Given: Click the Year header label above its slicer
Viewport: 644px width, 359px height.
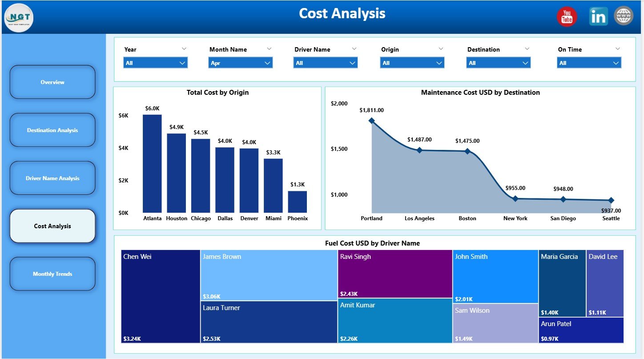Looking at the screenshot, I should click(x=130, y=49).
